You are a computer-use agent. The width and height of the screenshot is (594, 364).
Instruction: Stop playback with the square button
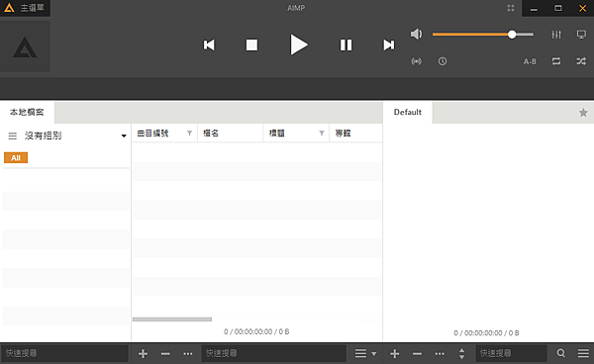pyautogui.click(x=251, y=45)
